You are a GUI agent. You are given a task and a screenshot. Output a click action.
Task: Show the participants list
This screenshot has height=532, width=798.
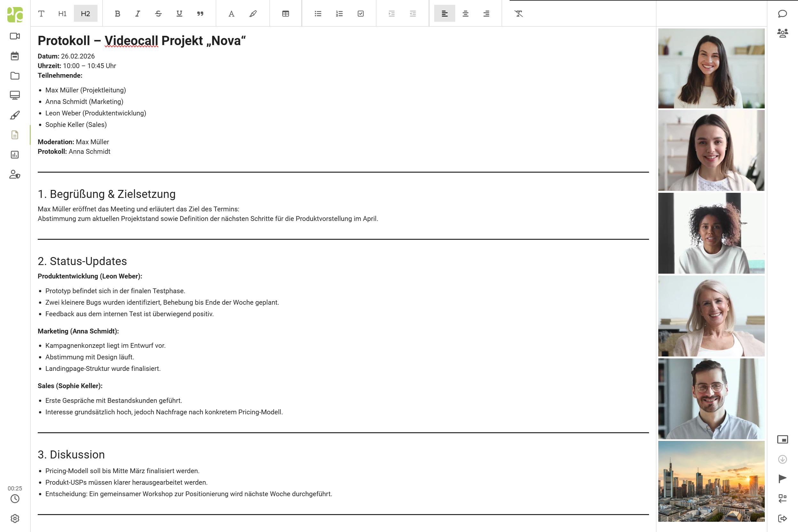[x=782, y=33]
